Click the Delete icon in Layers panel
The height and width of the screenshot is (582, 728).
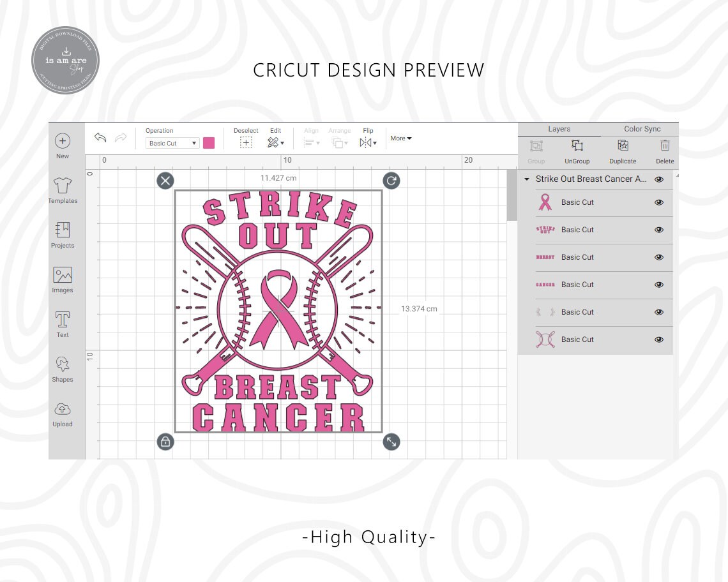(x=664, y=151)
